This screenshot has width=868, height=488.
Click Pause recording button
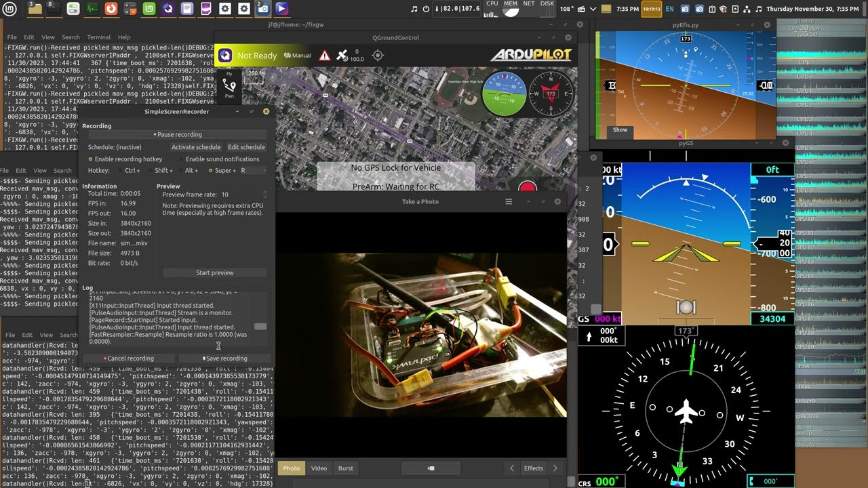[177, 135]
